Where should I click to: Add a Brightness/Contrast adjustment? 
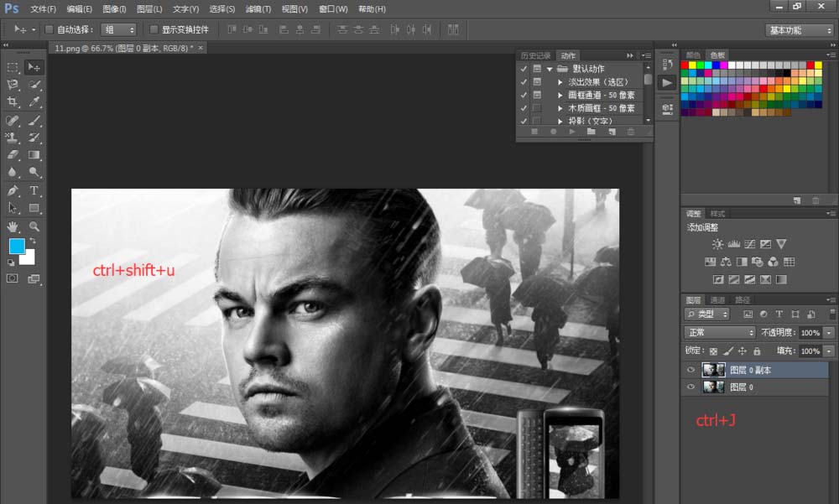click(x=717, y=244)
